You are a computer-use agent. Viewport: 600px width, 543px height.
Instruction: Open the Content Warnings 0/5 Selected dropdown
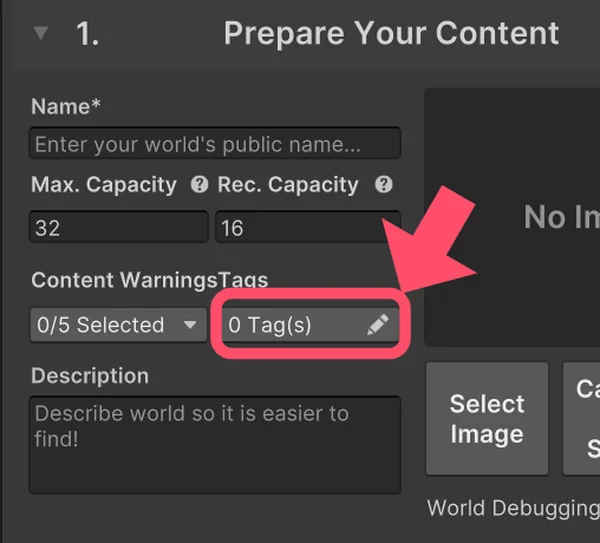pos(118,325)
